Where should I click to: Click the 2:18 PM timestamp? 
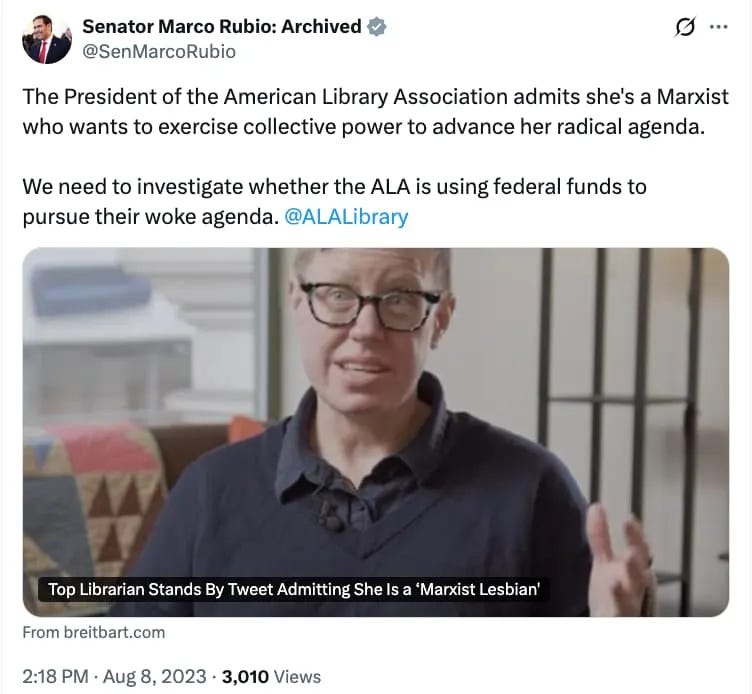[x=55, y=676]
